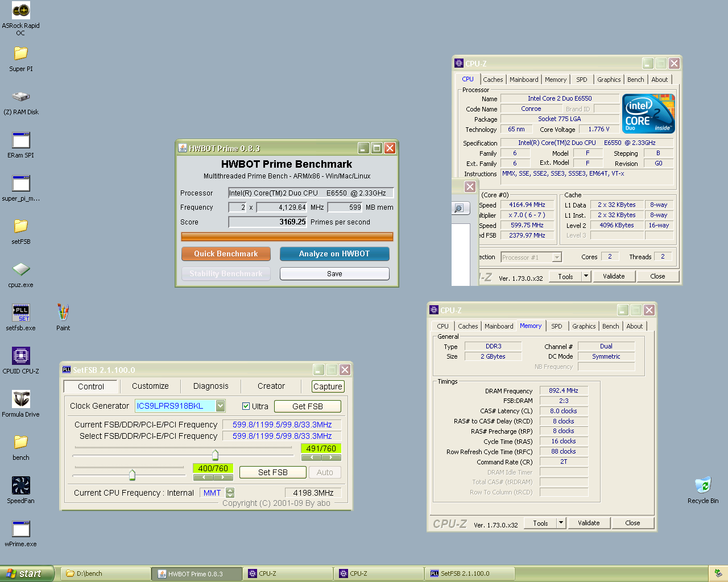Switch to the Bench tab in upper CPU-Z
This screenshot has height=582, width=728.
636,80
